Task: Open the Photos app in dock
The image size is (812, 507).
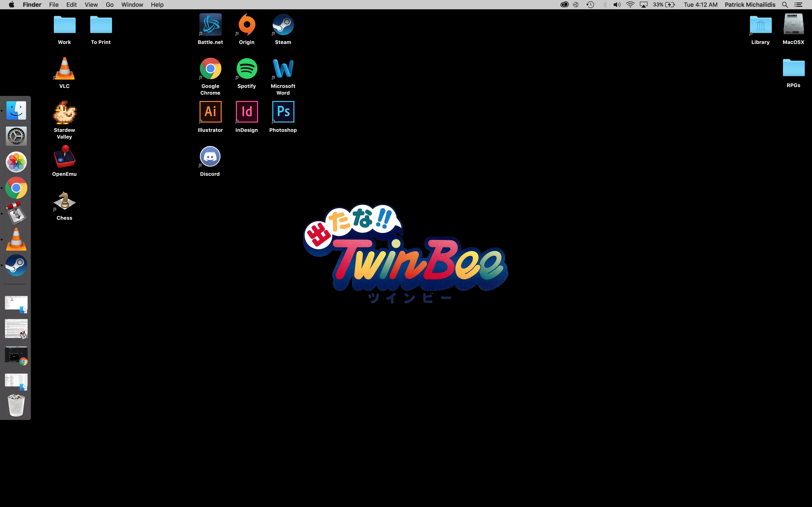Action: (x=16, y=162)
